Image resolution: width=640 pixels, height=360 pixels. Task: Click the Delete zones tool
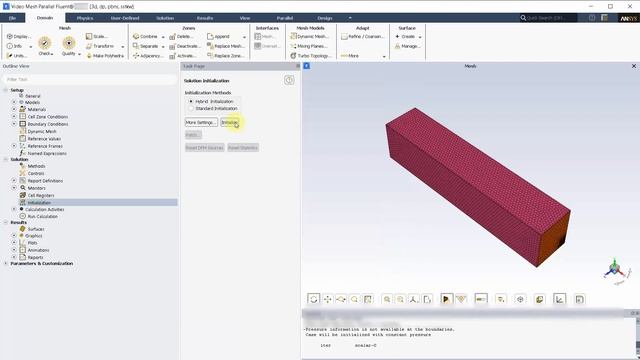coord(182,36)
